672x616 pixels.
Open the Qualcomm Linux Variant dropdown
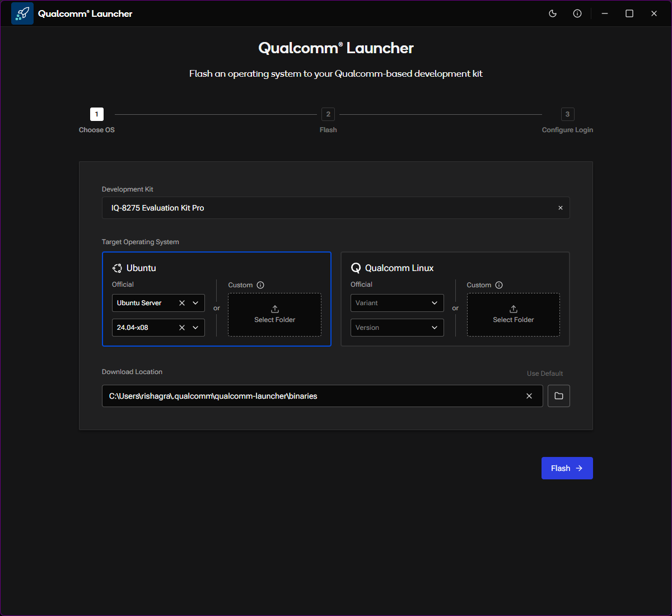[x=397, y=303]
